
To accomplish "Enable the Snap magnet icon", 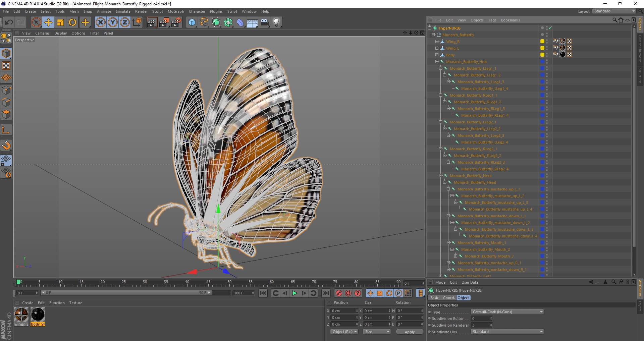I will (x=6, y=146).
